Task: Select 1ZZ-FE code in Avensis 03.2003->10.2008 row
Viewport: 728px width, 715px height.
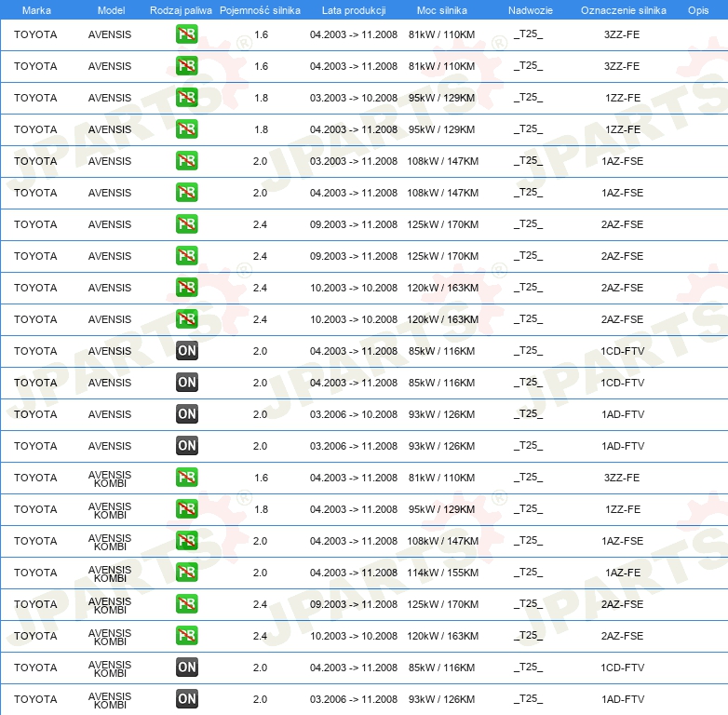Action: [x=623, y=98]
